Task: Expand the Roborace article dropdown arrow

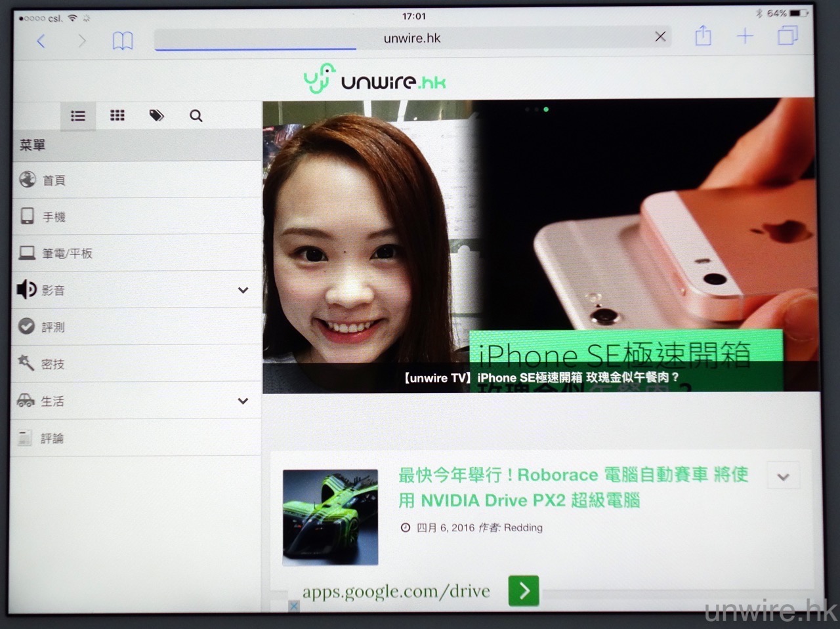Action: (783, 477)
